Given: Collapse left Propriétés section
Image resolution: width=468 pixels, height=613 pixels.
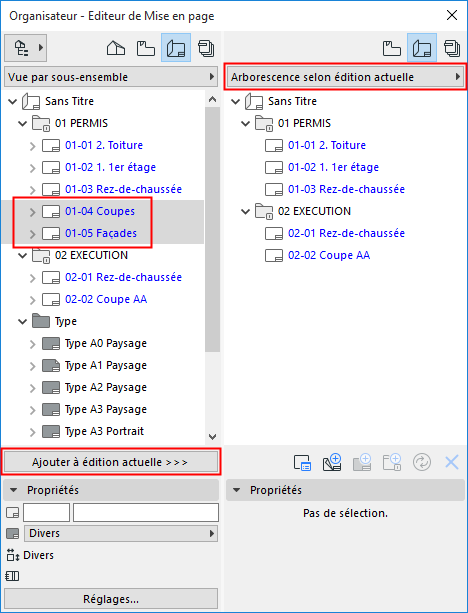Looking at the screenshot, I should (x=14, y=490).
